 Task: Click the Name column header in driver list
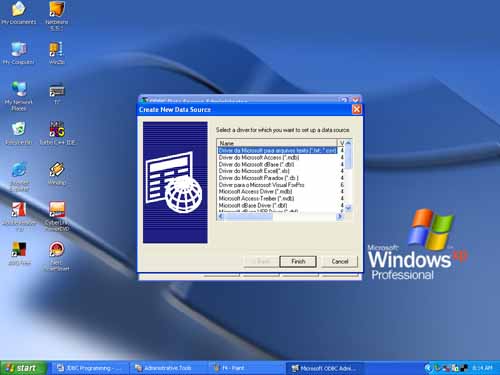(x=277, y=143)
